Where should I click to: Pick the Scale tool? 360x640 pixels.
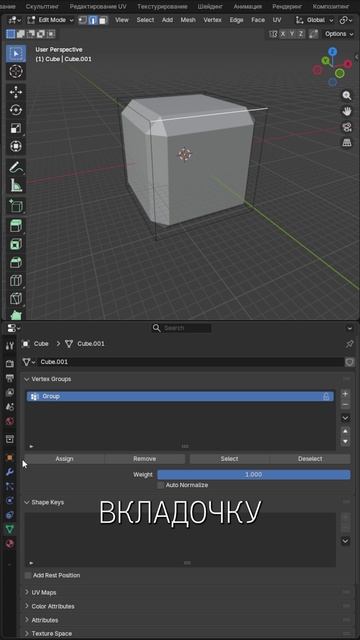pos(16,128)
